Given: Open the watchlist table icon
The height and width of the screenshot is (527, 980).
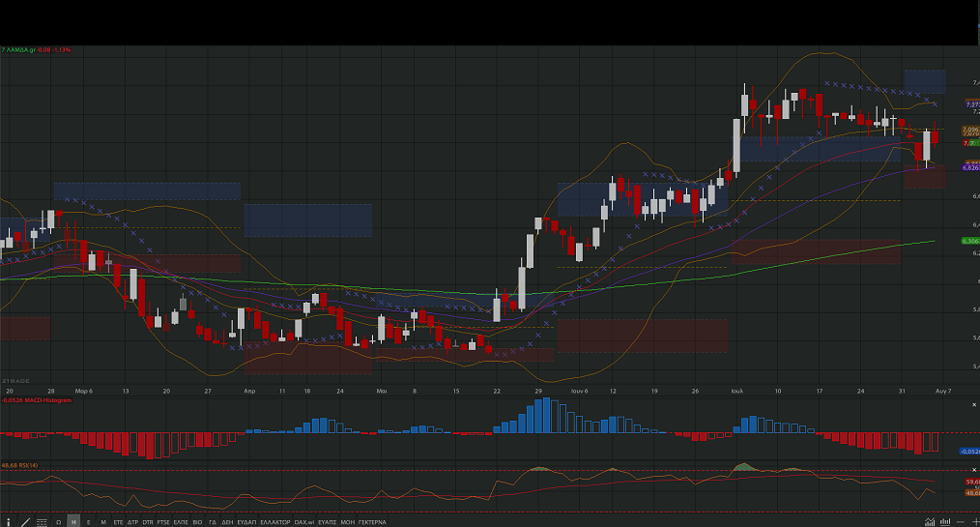Looking at the screenshot, I should [x=42, y=522].
